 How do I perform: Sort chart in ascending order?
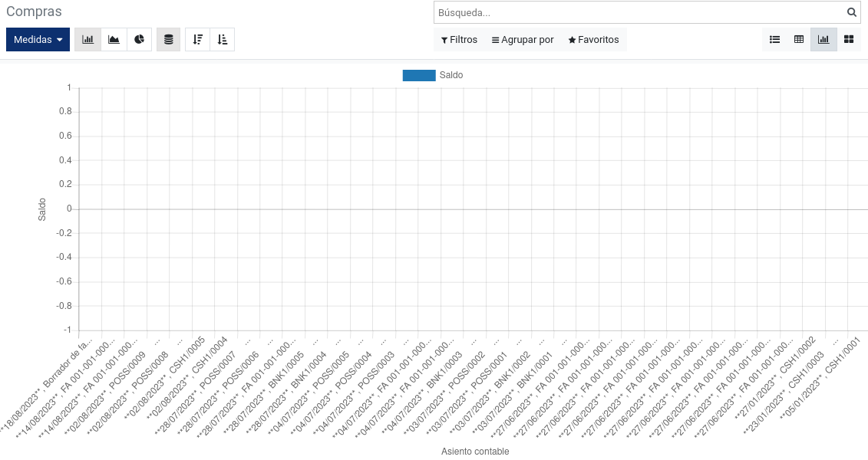tap(222, 39)
